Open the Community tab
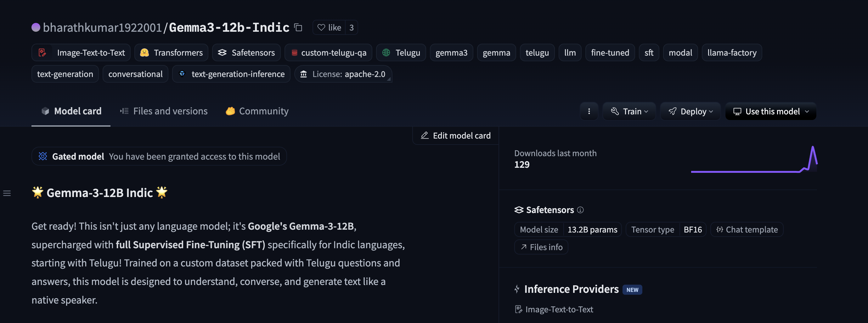 tap(257, 111)
